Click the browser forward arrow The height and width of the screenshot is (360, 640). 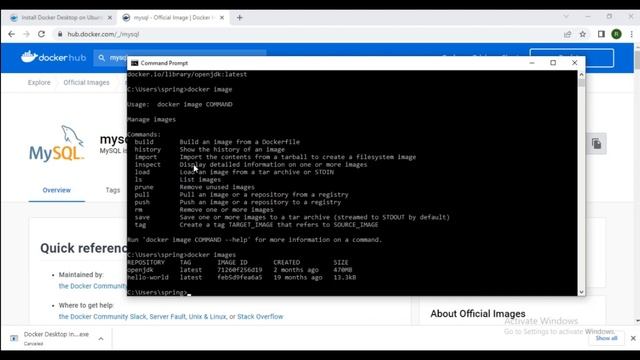click(27, 34)
